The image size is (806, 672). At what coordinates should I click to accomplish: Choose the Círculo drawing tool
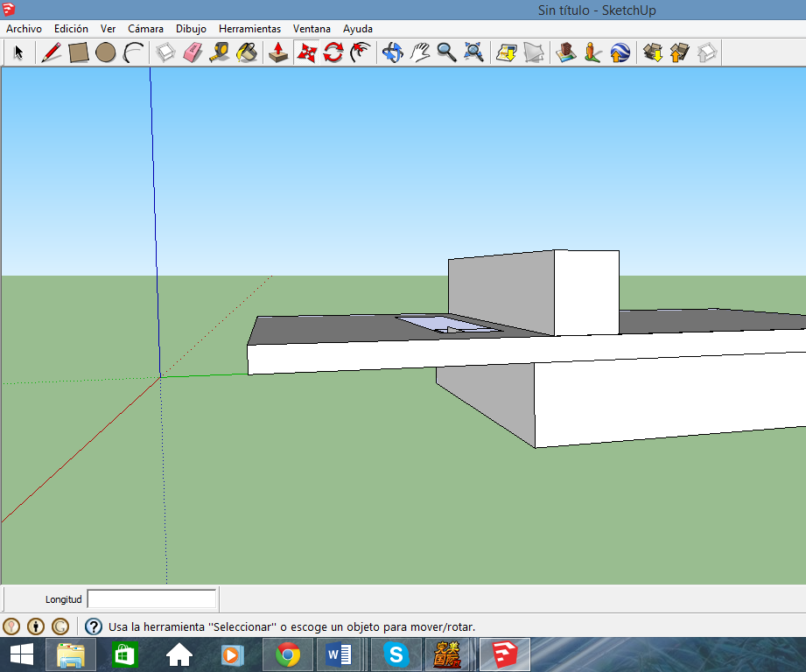coord(107,52)
